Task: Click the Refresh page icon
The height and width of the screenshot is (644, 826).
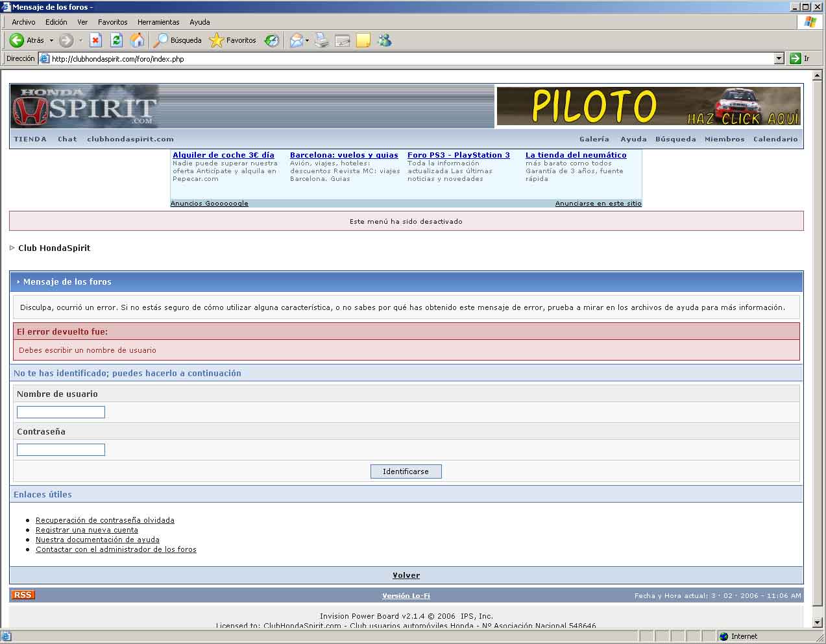Action: click(116, 40)
